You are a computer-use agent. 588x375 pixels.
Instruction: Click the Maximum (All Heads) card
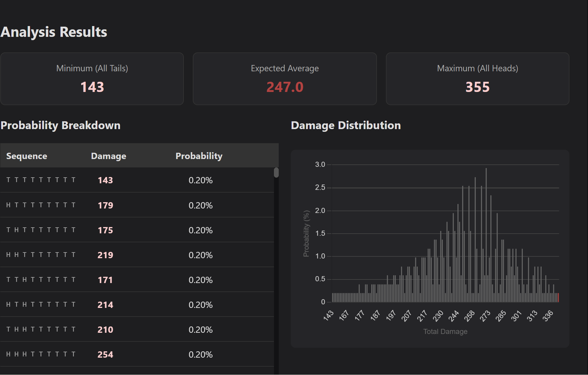(477, 79)
